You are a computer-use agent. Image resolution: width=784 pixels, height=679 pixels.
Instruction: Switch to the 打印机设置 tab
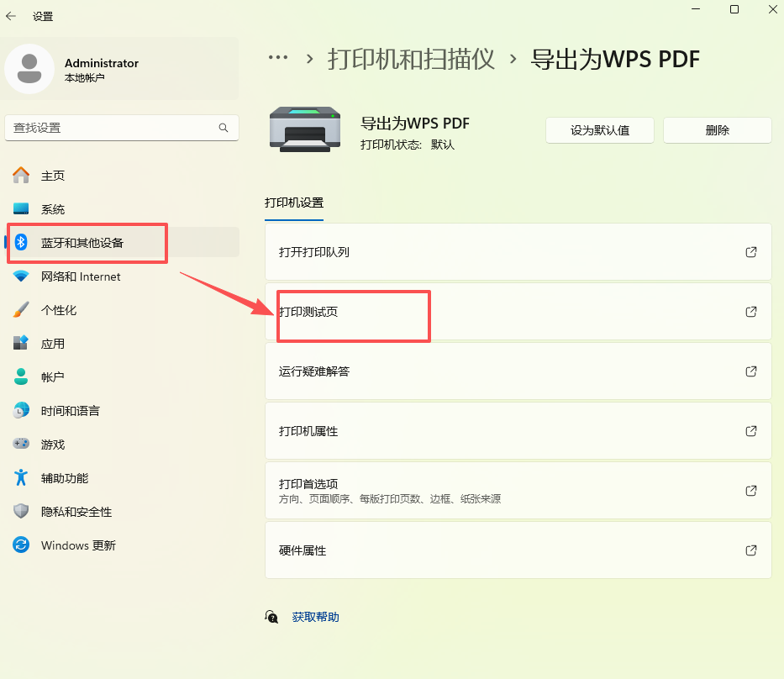coord(293,203)
